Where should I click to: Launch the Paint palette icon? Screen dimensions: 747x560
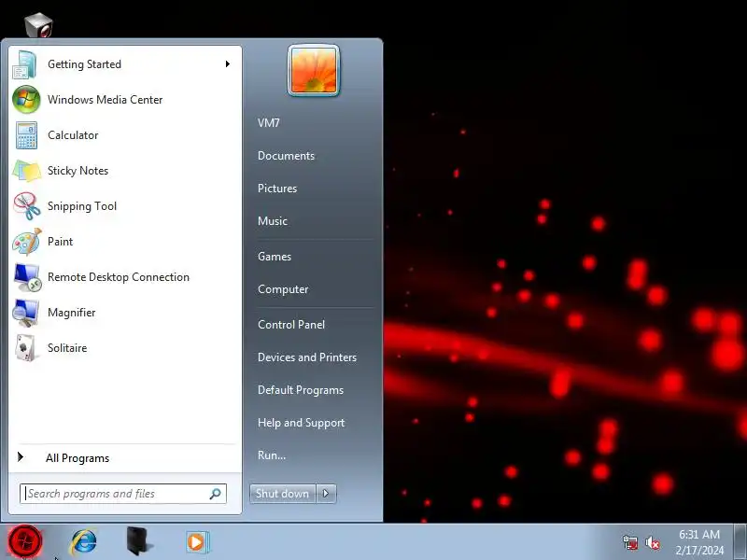pos(27,242)
